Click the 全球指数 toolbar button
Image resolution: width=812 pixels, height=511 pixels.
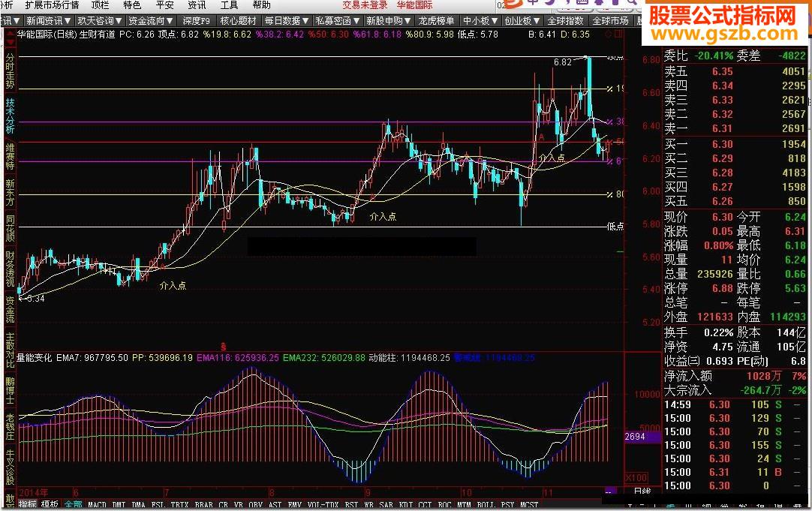(566, 21)
